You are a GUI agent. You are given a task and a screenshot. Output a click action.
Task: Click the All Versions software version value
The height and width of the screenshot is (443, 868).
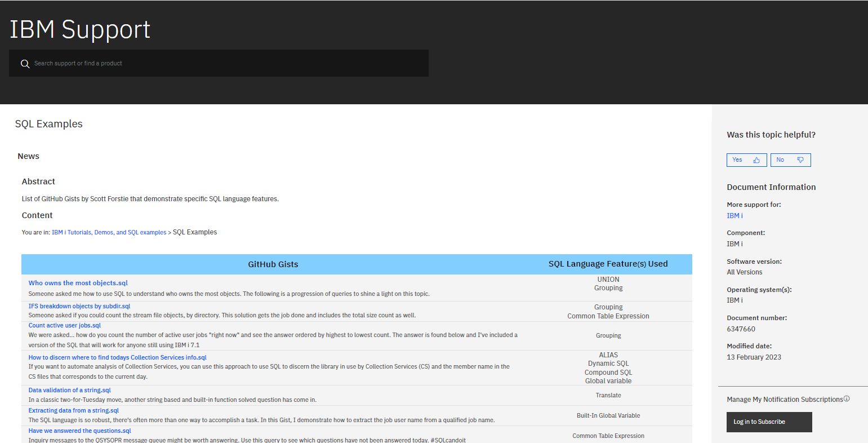[745, 272]
